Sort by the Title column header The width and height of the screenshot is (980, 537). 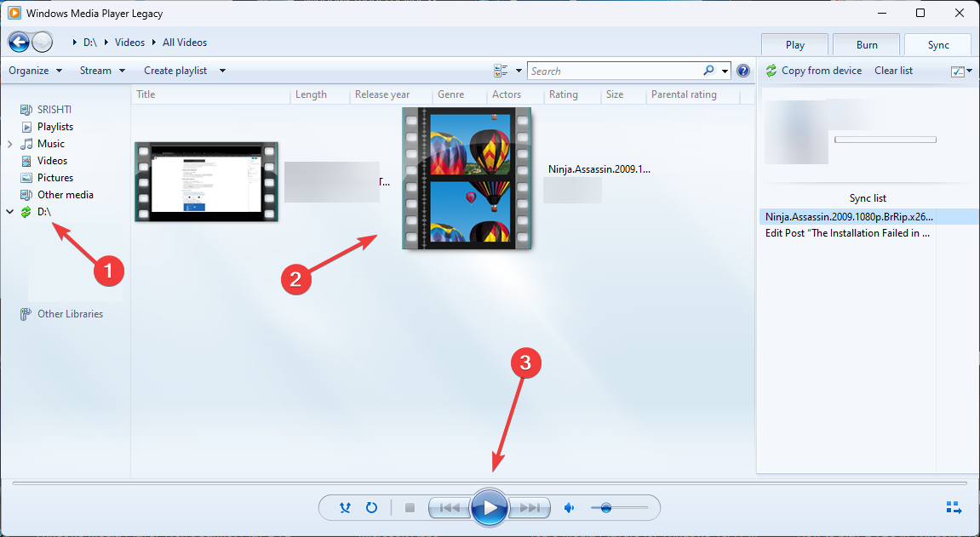click(211, 94)
